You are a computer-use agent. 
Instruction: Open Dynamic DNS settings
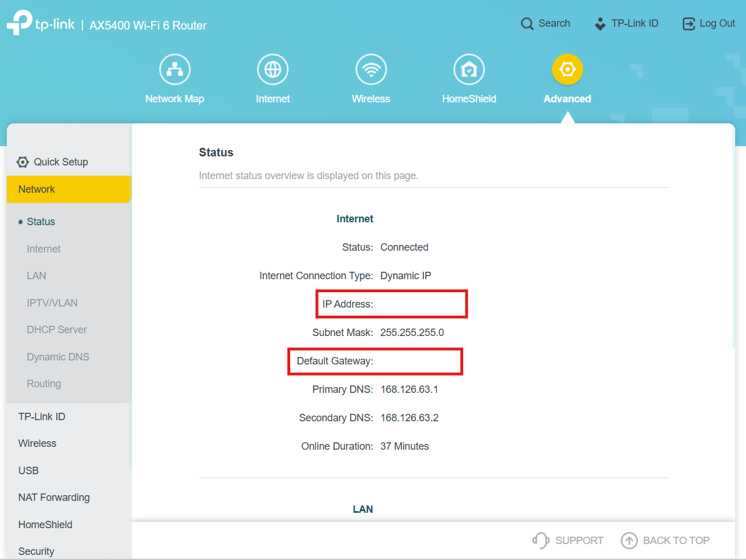point(58,357)
